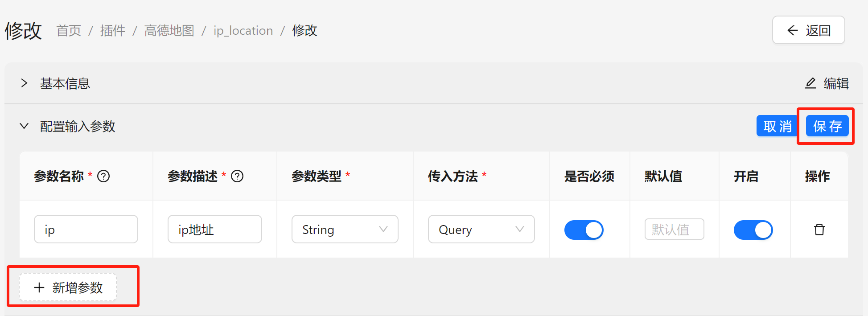This screenshot has width=868, height=316.
Task: Open the Query 传入方法 dropdown
Action: point(481,229)
